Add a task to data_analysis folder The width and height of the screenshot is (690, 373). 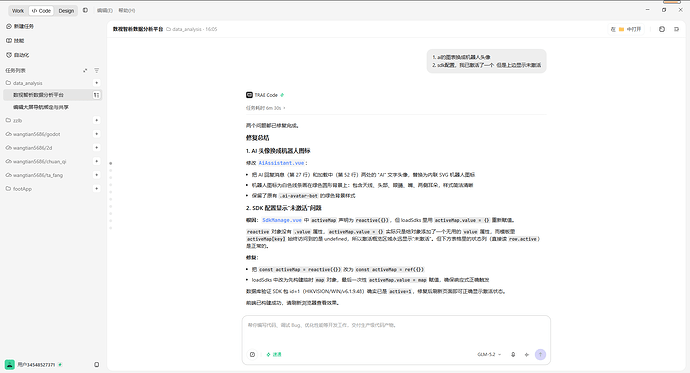click(96, 83)
